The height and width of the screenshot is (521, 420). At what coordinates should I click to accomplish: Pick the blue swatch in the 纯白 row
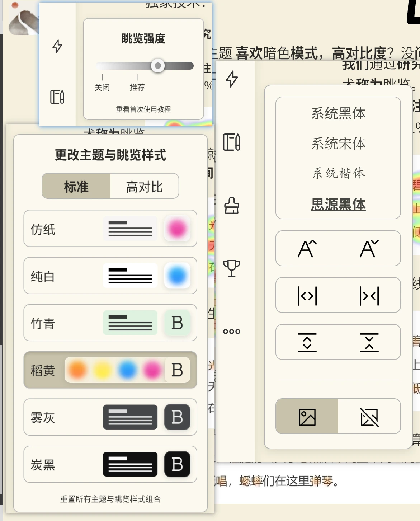click(x=177, y=276)
